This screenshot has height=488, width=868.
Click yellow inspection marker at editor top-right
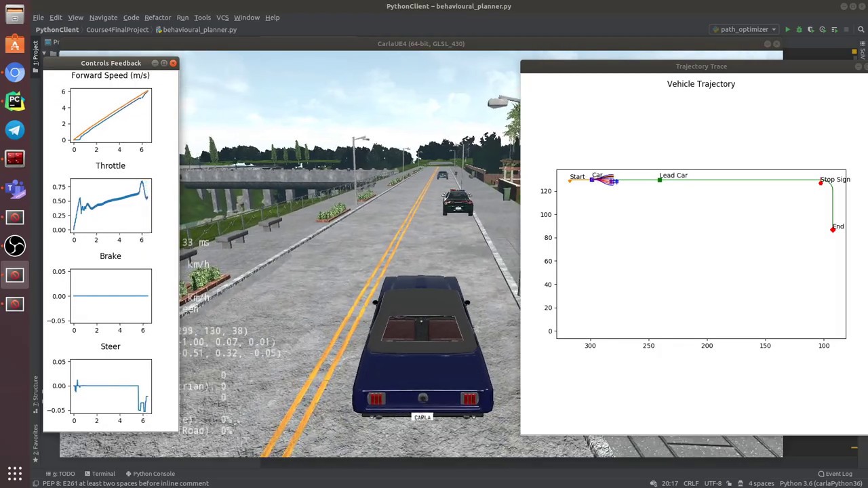pos(854,52)
